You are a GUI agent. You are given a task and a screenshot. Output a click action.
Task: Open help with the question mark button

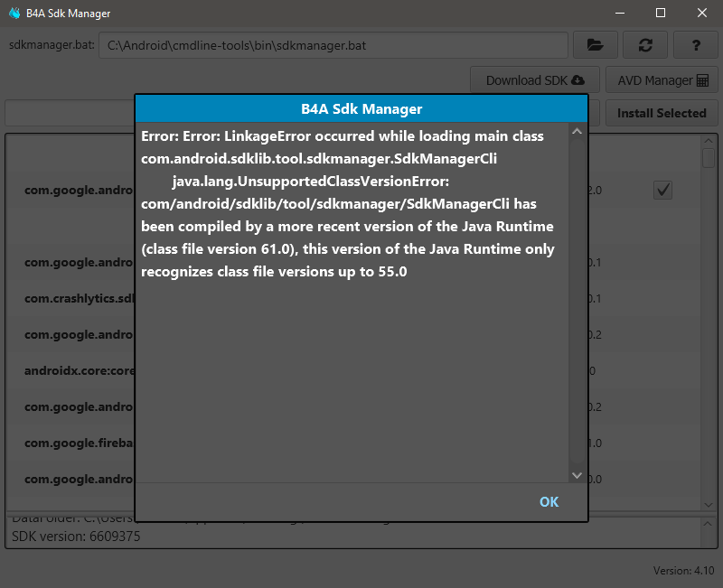pyautogui.click(x=696, y=45)
